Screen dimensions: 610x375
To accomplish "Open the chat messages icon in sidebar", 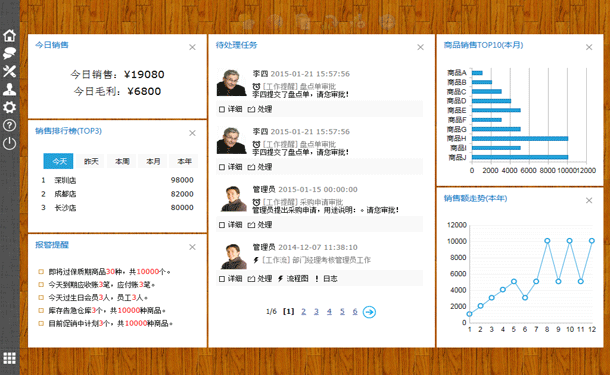I will point(9,53).
